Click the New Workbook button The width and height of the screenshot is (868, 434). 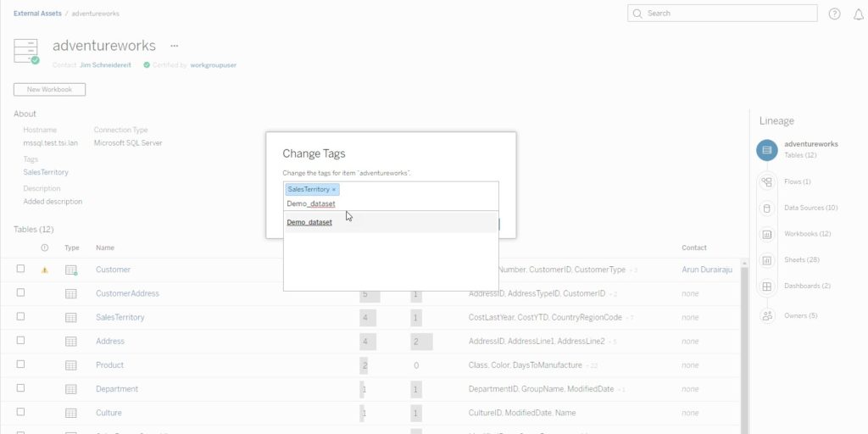pos(49,89)
